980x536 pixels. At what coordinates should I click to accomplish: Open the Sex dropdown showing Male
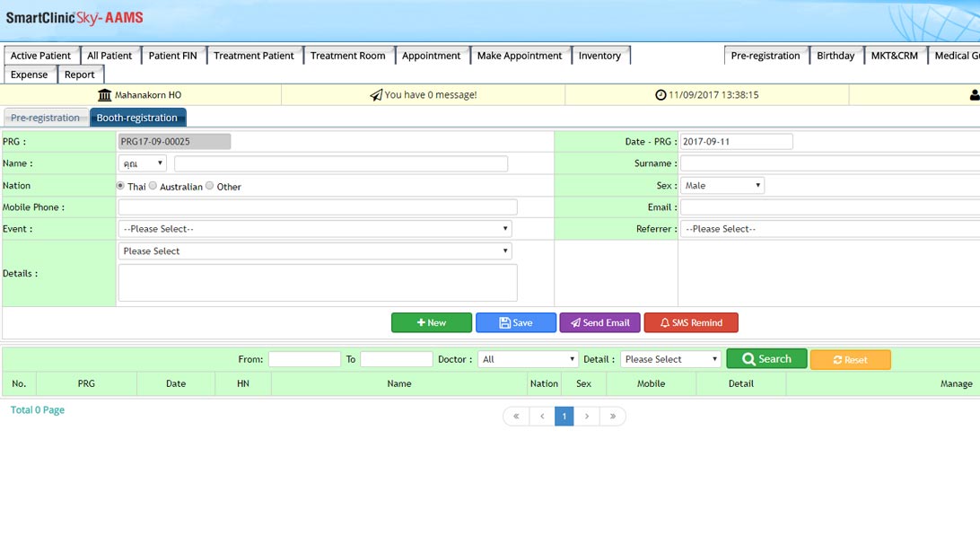coord(722,186)
